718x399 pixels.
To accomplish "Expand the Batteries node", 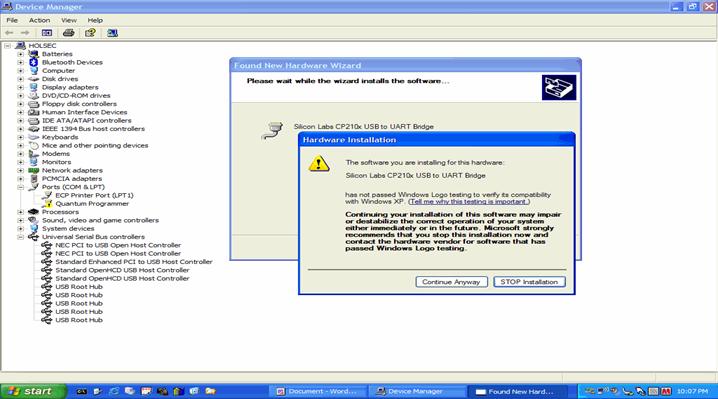I will pyautogui.click(x=20, y=54).
